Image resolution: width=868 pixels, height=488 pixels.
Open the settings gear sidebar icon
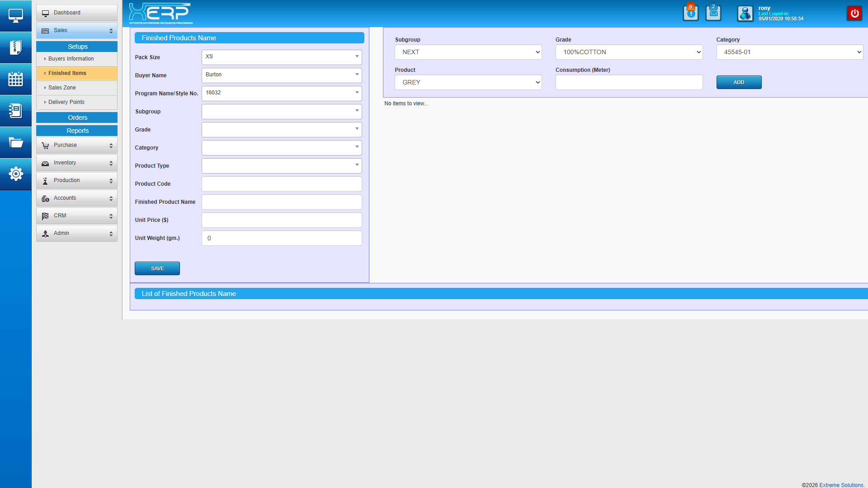(x=15, y=174)
